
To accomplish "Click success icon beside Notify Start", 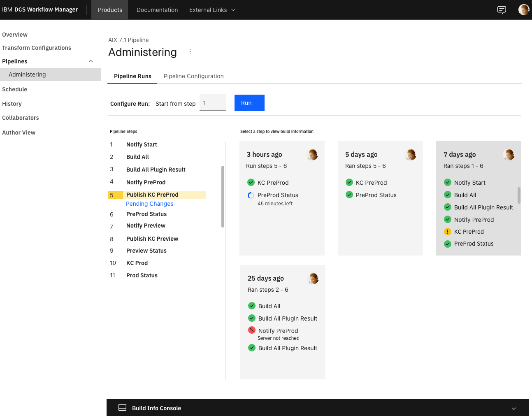I will 448,182.
